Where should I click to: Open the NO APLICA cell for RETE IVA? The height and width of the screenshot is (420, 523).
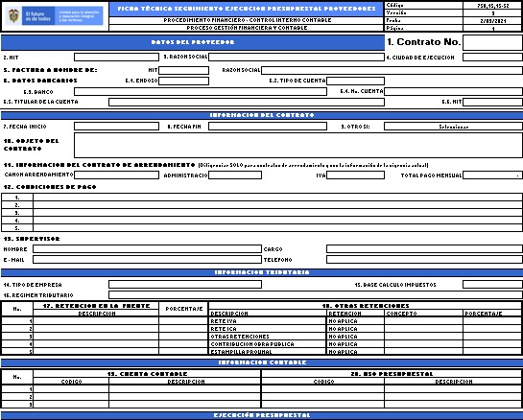pos(356,320)
